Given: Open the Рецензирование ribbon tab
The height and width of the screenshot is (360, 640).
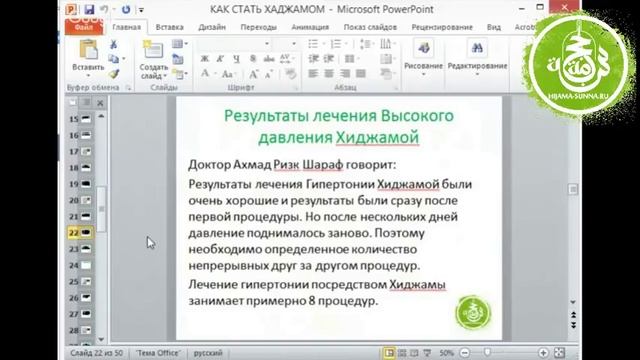Looking at the screenshot, I should (442, 27).
